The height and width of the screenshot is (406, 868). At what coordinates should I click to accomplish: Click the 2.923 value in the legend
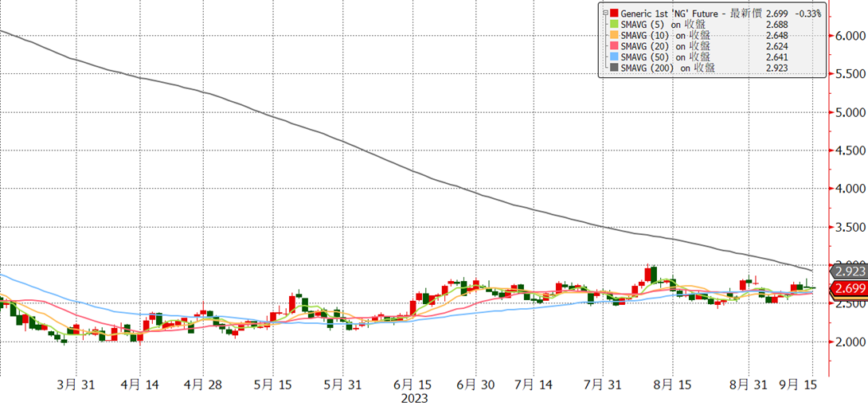(778, 68)
